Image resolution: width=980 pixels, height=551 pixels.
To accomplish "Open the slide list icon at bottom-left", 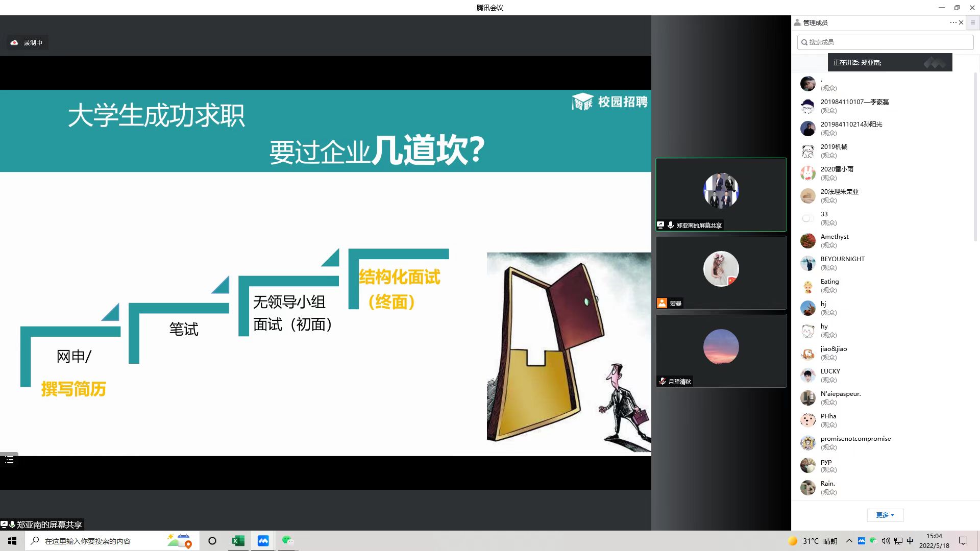I will 9,460.
